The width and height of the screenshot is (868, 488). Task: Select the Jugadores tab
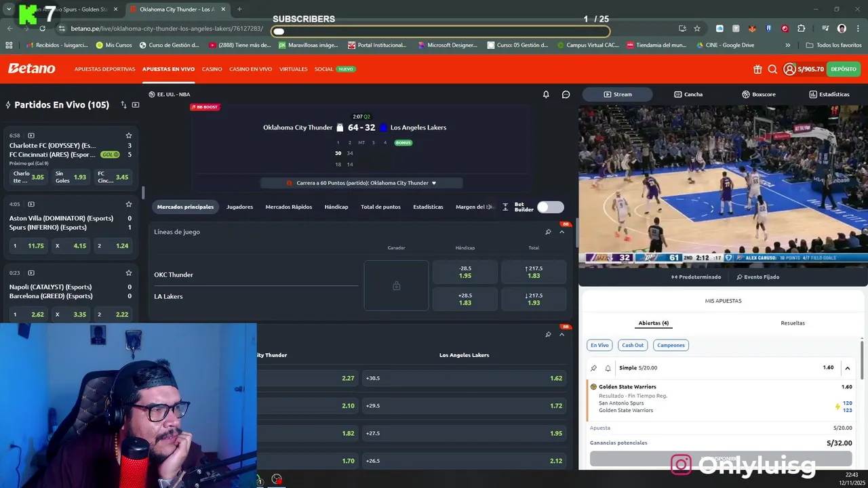[x=239, y=207]
